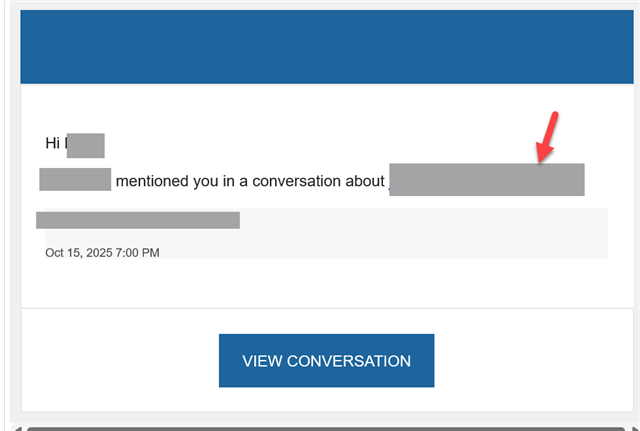Click the 'Hi' greeting text
Screen dimensions: 640x431
[54, 144]
